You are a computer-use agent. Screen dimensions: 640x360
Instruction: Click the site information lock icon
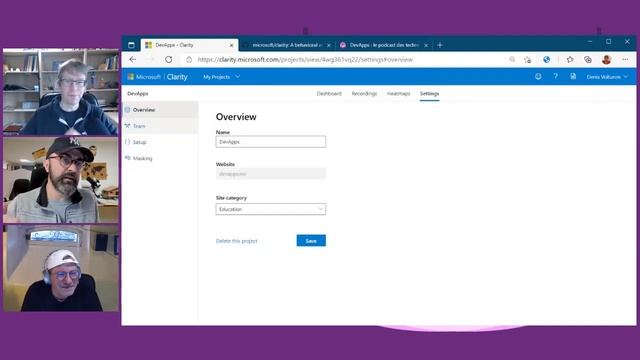tap(189, 60)
